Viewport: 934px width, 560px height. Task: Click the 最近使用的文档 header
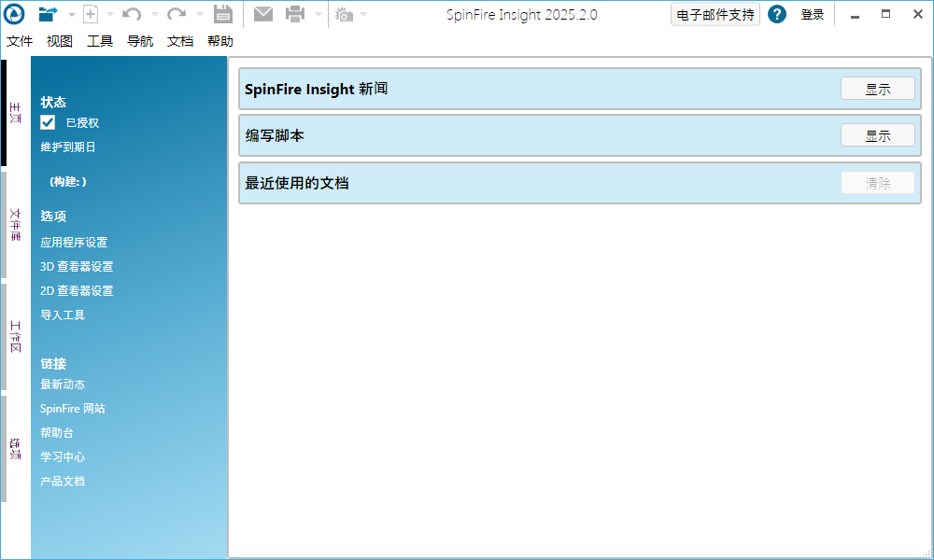[x=297, y=183]
